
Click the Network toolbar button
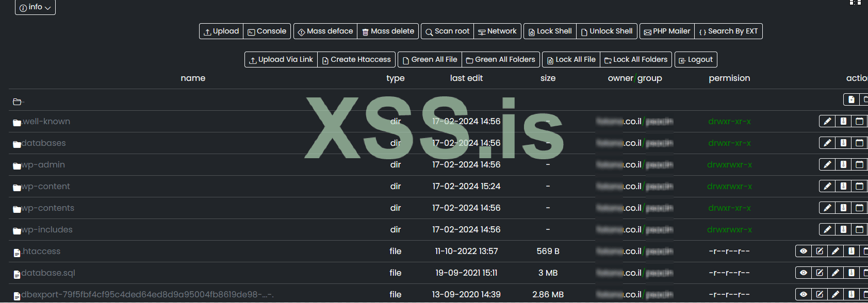[497, 31]
